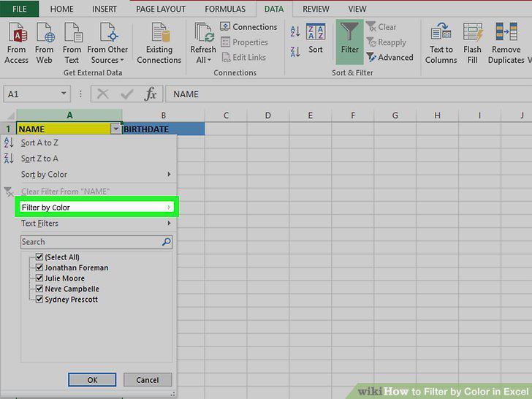The width and height of the screenshot is (532, 399).
Task: Confirm formula entry checkmark icon
Action: coord(127,94)
